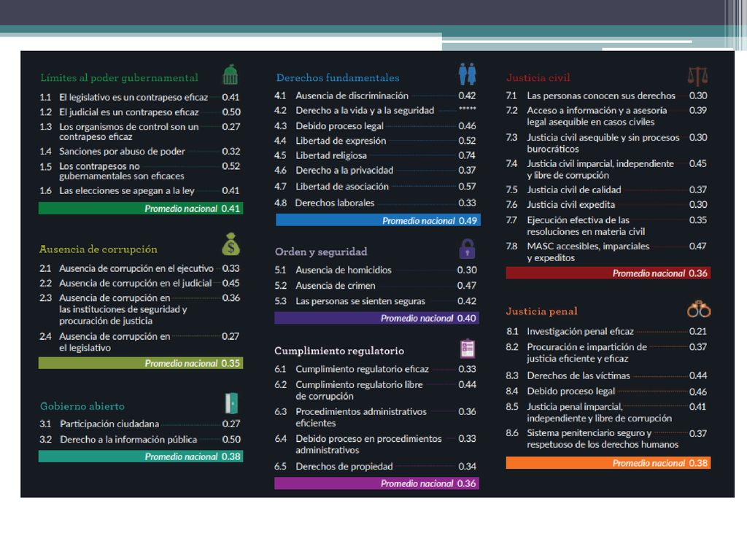Click the teal Promedio nacional 0.38 bar
The width and height of the screenshot is (747, 560).
tap(141, 456)
